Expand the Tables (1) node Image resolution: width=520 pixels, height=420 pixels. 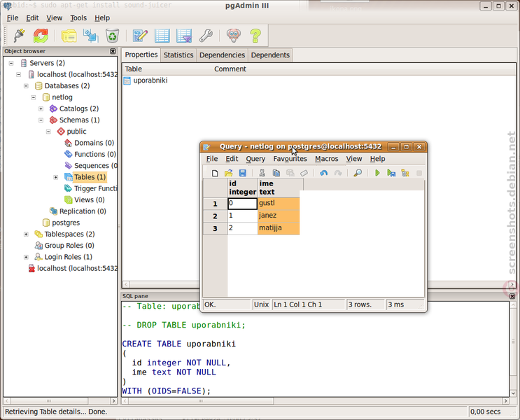tap(56, 177)
